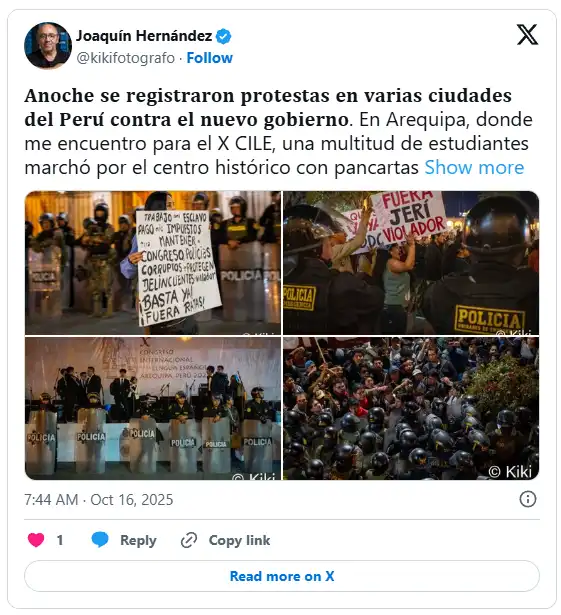This screenshot has height=615, width=561.
Task: Click the Read more on X button
Action: tap(282, 576)
